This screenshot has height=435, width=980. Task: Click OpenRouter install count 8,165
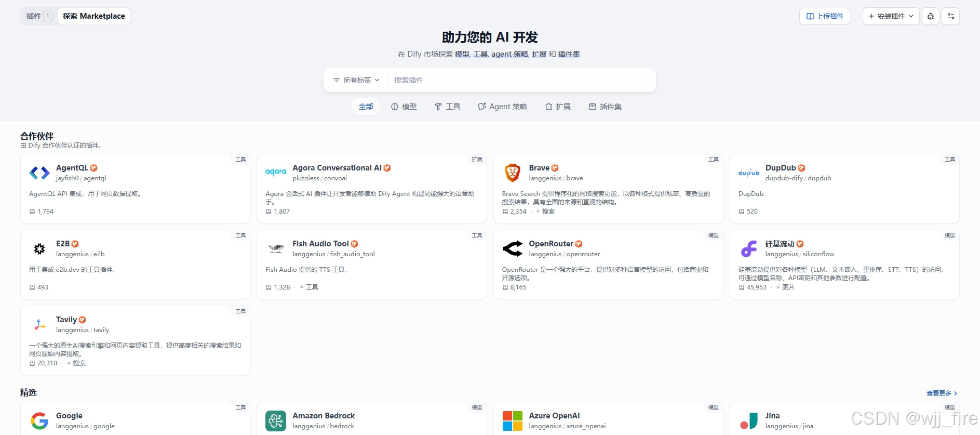coord(514,287)
